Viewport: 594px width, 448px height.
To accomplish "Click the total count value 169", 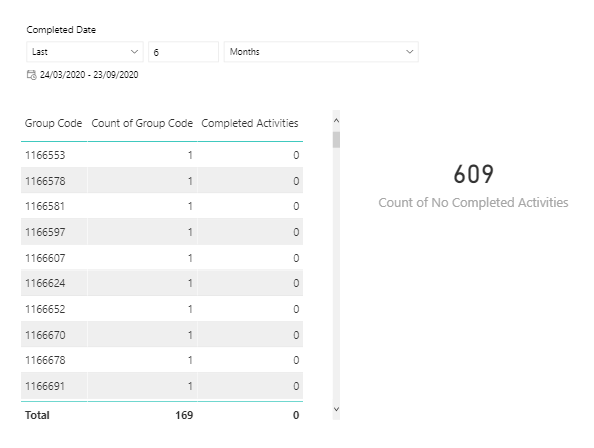I will point(184,415).
